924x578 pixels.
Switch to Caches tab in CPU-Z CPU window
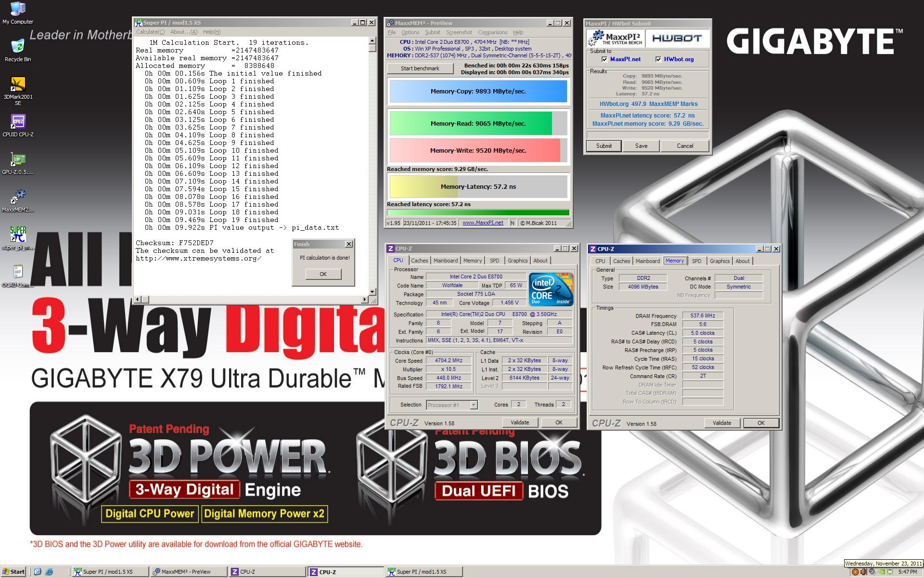coord(419,261)
